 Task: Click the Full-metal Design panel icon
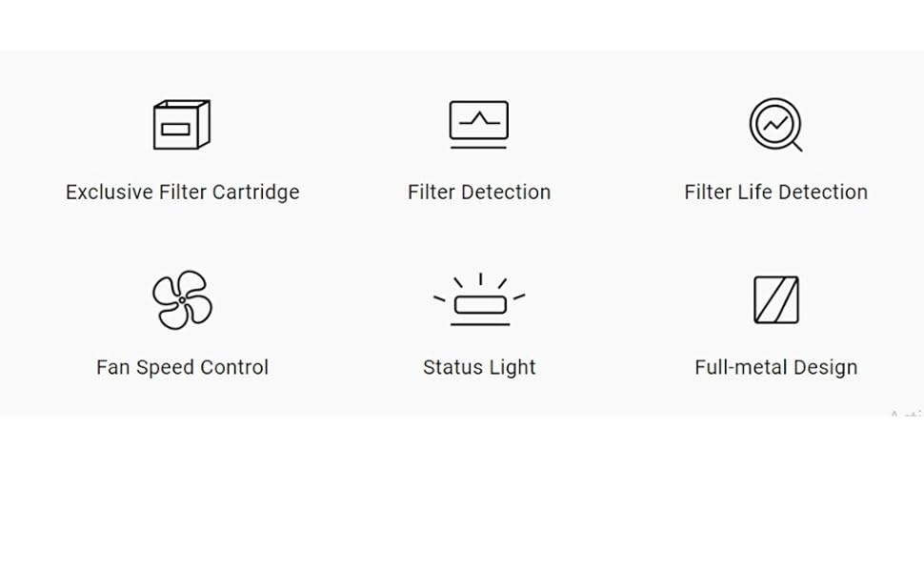776,300
